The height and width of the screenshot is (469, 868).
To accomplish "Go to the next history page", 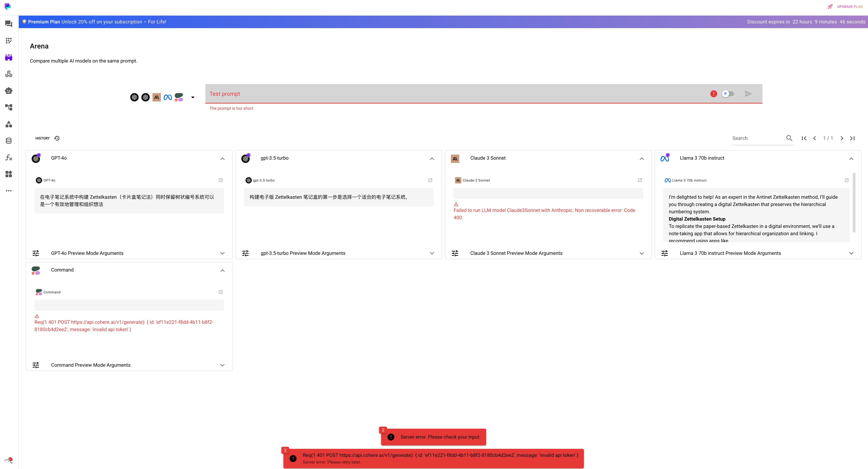I will coord(842,138).
